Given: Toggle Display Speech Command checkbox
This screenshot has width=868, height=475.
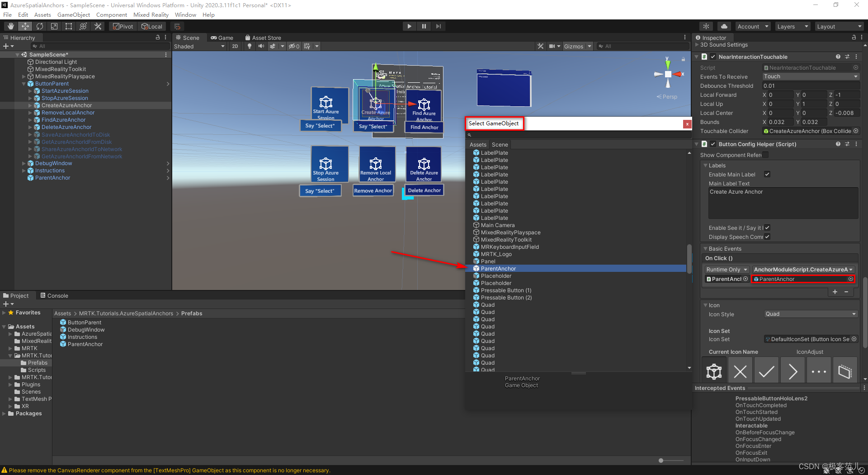Looking at the screenshot, I should pos(767,237).
